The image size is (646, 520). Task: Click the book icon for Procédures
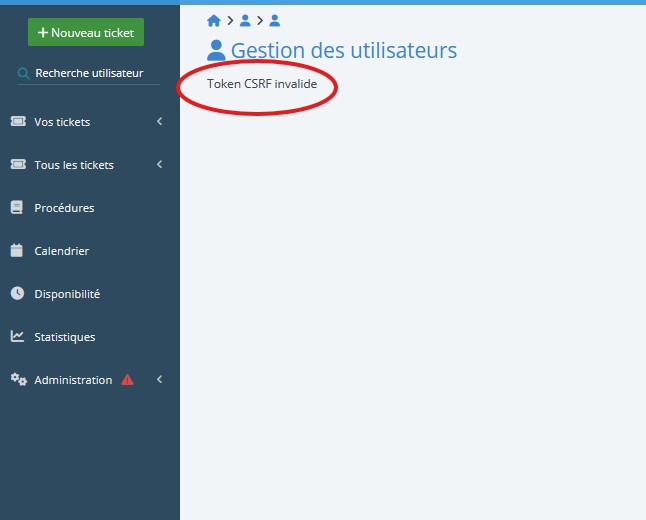click(17, 208)
